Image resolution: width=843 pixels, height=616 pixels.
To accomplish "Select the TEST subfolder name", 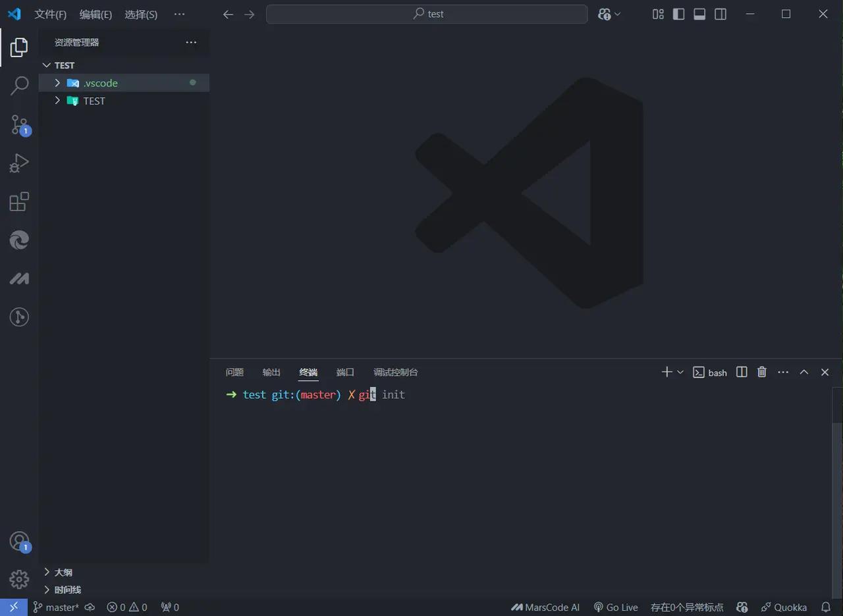I will coord(94,101).
